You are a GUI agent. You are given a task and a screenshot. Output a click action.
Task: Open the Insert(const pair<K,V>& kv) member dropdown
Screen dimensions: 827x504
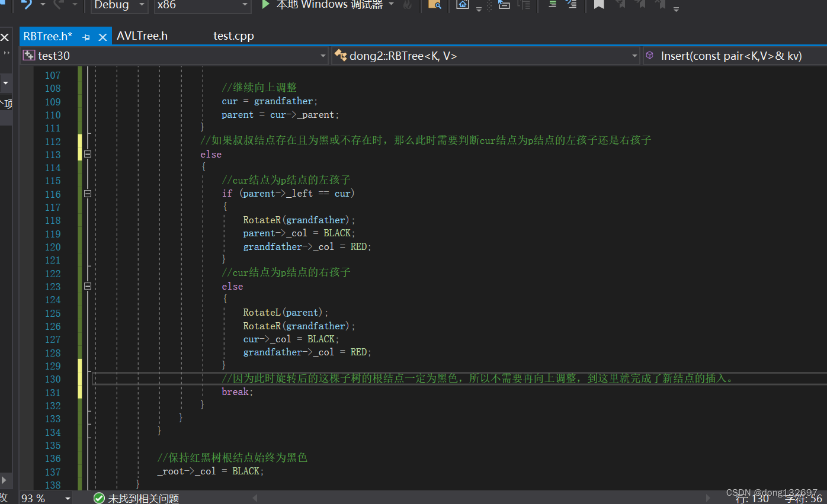(x=735, y=56)
